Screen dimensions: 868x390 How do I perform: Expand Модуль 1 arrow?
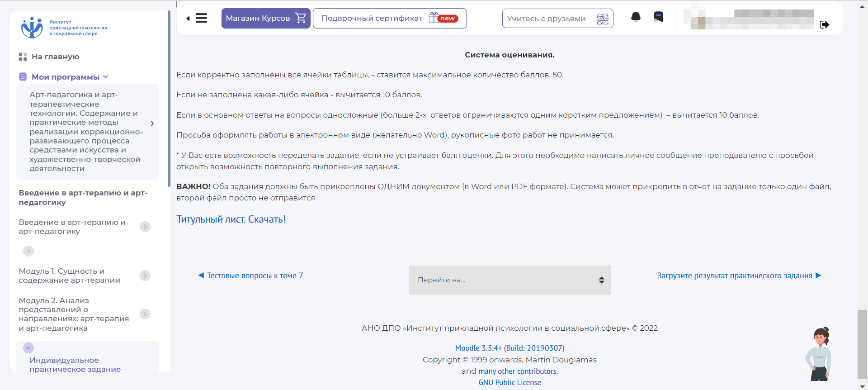[x=145, y=276]
